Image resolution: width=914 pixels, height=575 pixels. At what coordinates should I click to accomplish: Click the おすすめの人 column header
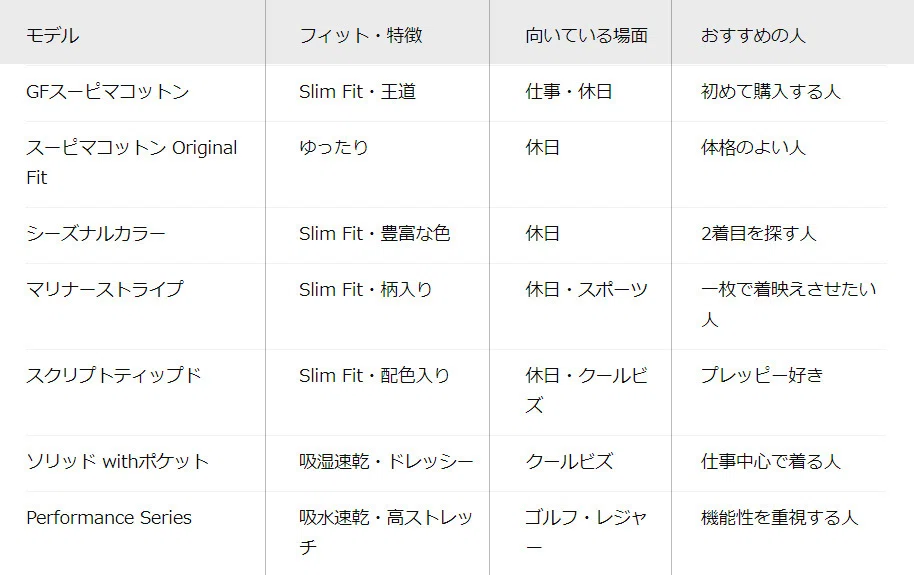753,36
